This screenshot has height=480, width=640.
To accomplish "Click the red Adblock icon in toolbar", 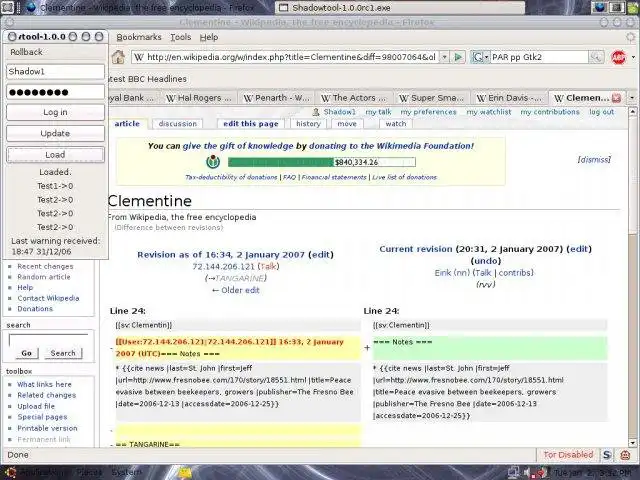I will pyautogui.click(x=618, y=57).
